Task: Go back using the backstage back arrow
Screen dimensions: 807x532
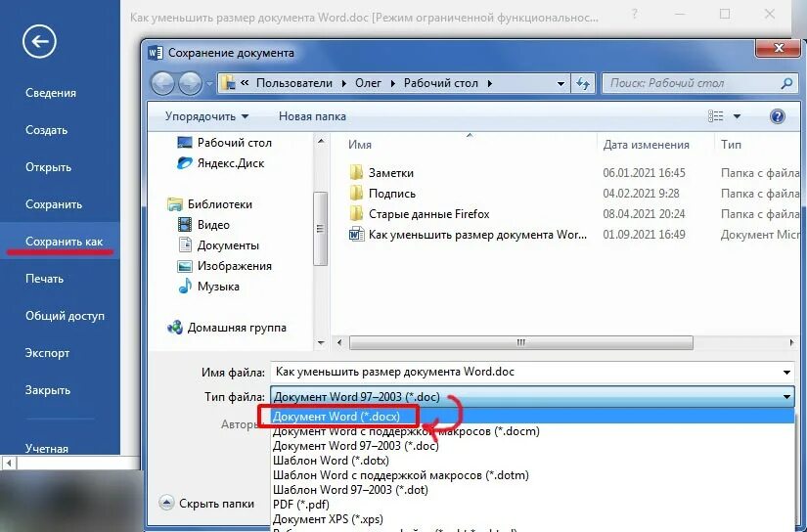Action: [39, 41]
